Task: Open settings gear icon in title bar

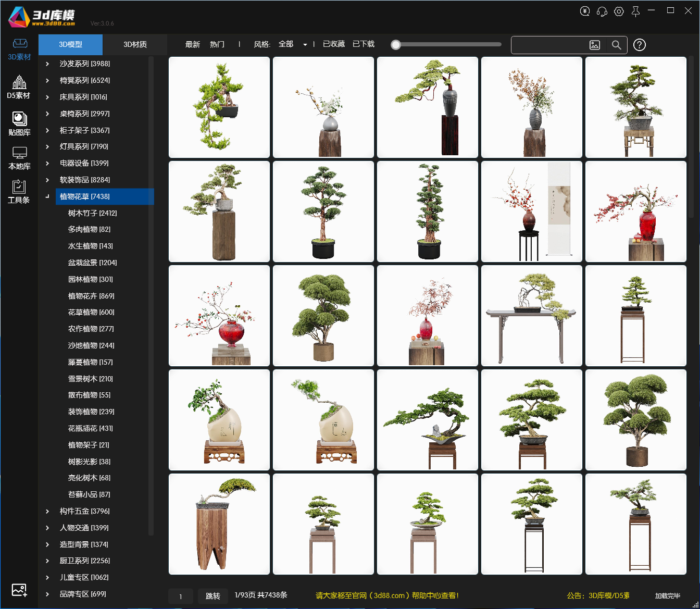Action: click(619, 11)
